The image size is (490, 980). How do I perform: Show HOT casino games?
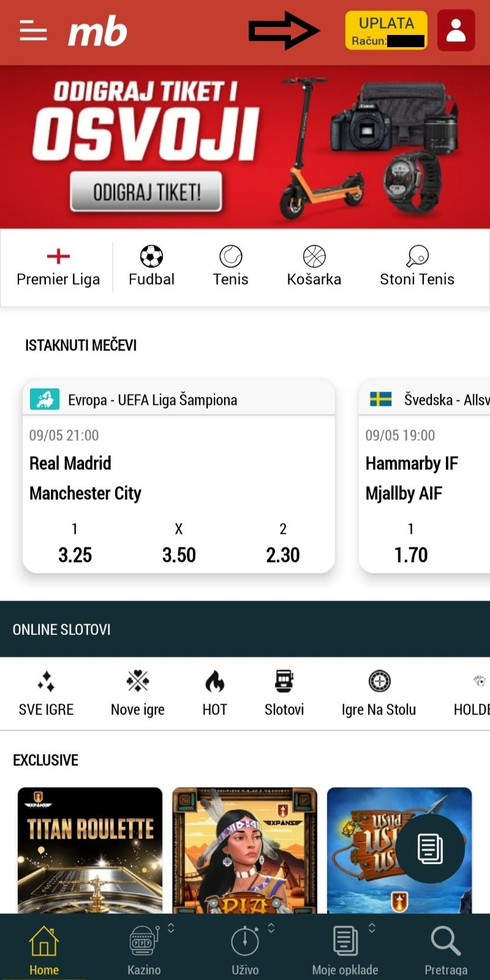pos(214,693)
